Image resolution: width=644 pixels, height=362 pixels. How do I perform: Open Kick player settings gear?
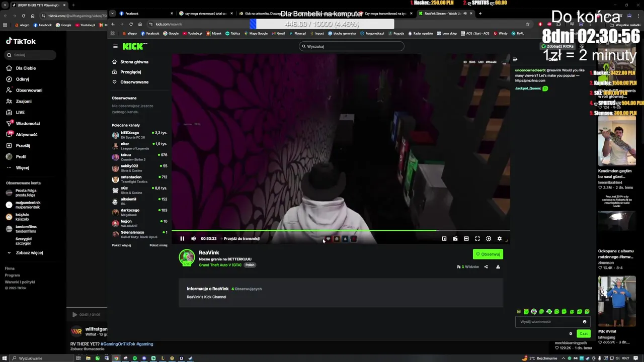coord(499,239)
